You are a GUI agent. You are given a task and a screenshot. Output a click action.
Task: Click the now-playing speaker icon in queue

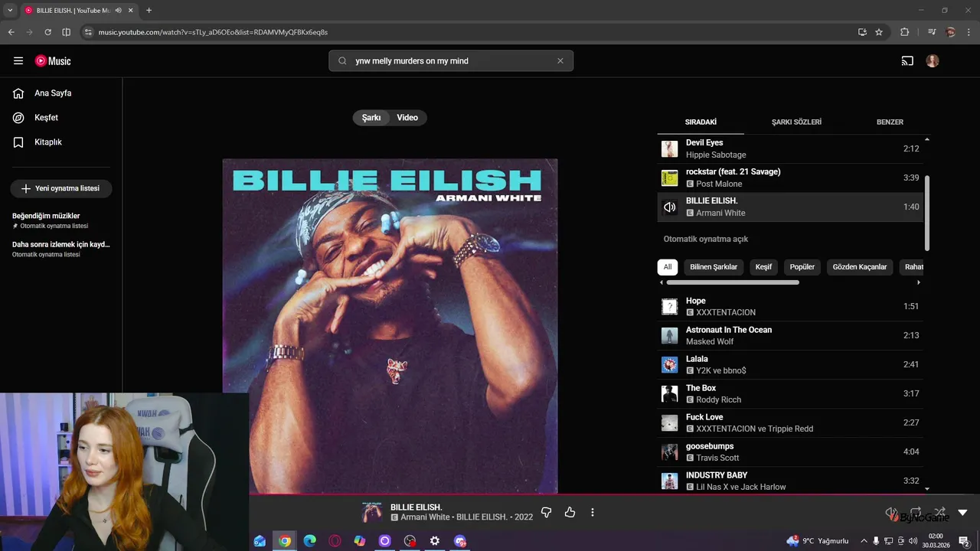coord(670,207)
